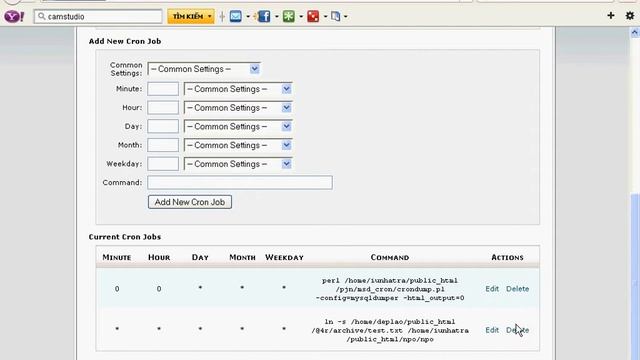Click the page's vertical scrollbar thumb
Screen dimensions: 640x360
[x=635, y=278]
